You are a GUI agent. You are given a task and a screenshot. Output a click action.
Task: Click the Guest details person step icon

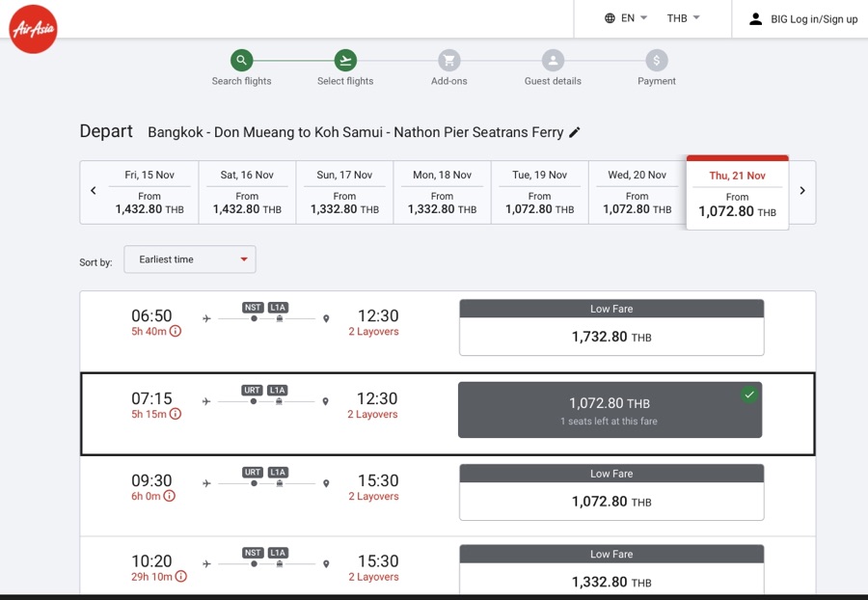pos(553,61)
